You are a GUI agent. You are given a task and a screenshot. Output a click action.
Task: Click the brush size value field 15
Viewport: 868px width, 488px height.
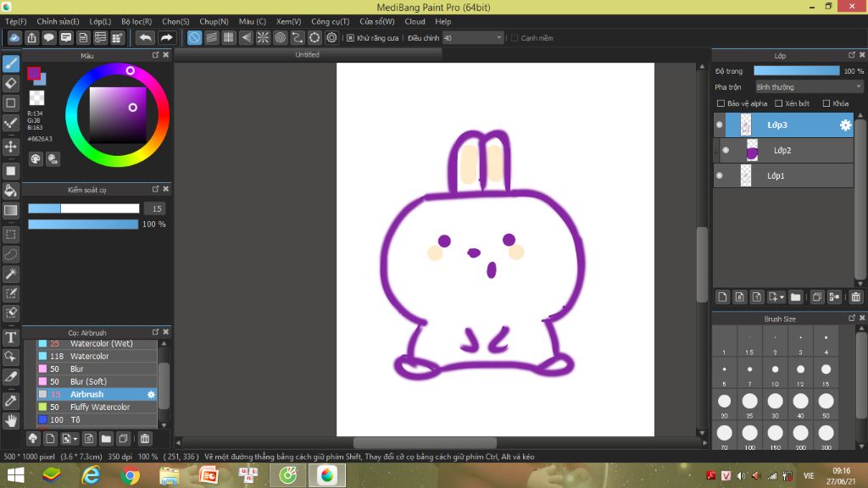157,208
